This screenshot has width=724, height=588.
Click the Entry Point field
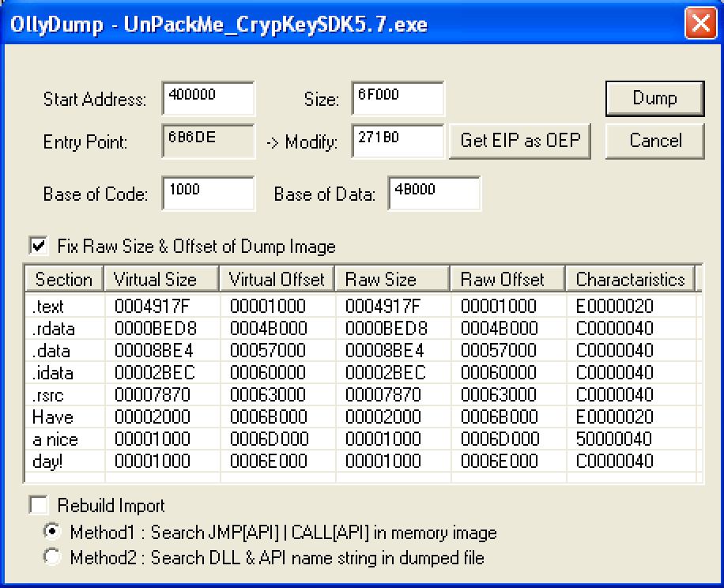click(x=208, y=141)
